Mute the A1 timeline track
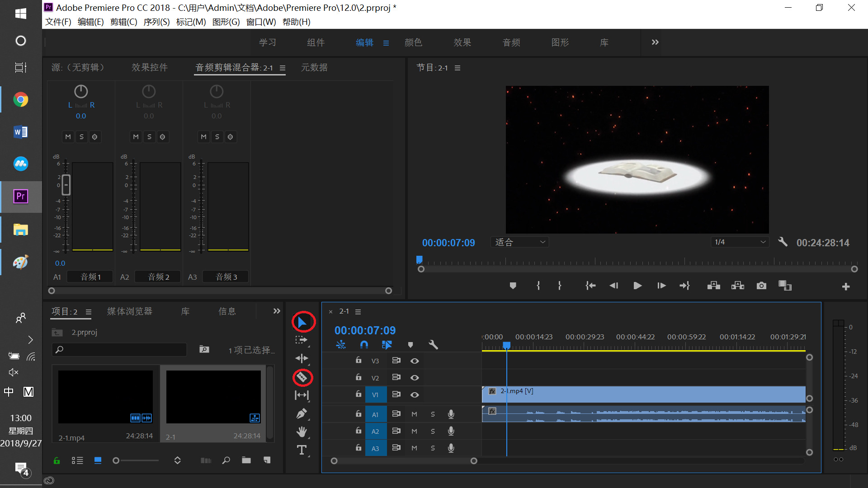The width and height of the screenshot is (868, 488). click(x=414, y=414)
